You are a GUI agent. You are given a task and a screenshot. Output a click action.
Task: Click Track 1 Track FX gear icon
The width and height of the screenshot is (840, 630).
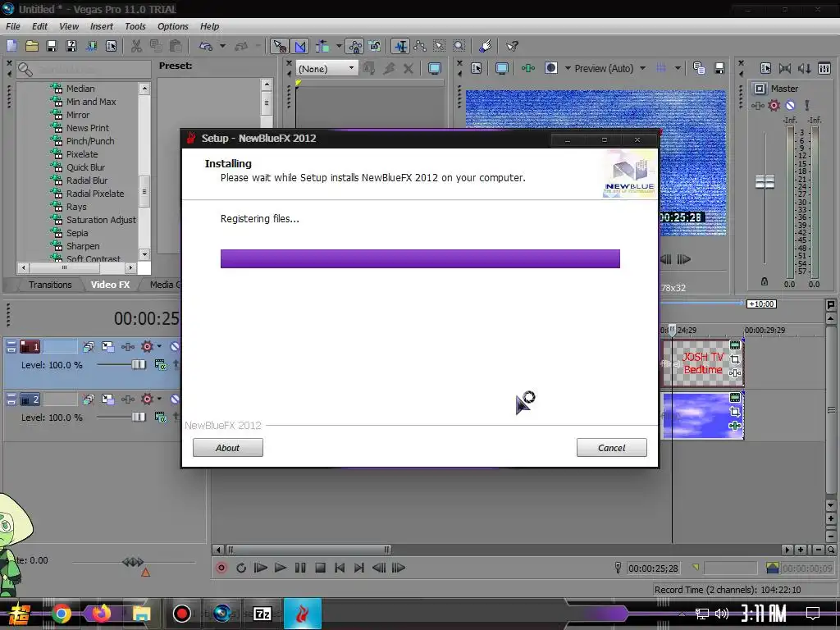click(x=147, y=347)
